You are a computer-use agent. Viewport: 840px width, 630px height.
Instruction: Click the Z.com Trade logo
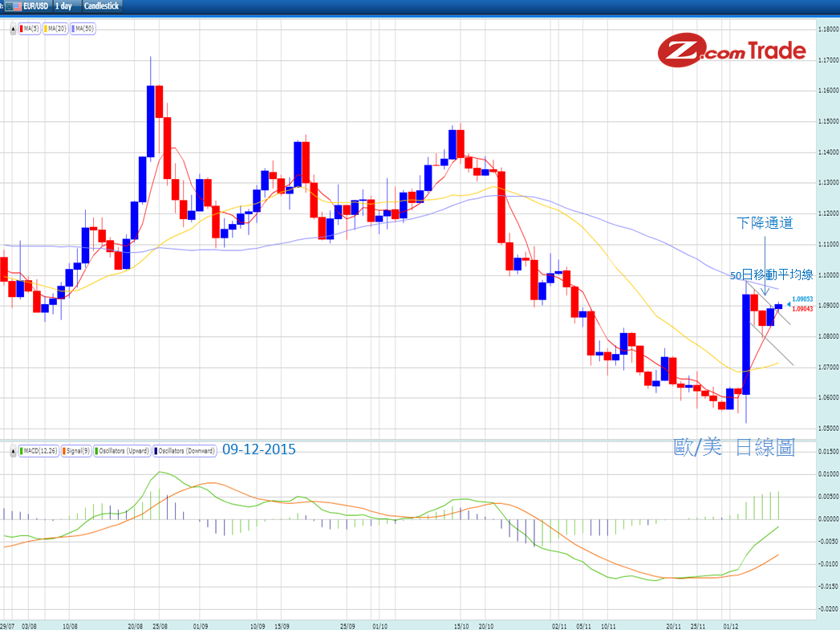[732, 50]
